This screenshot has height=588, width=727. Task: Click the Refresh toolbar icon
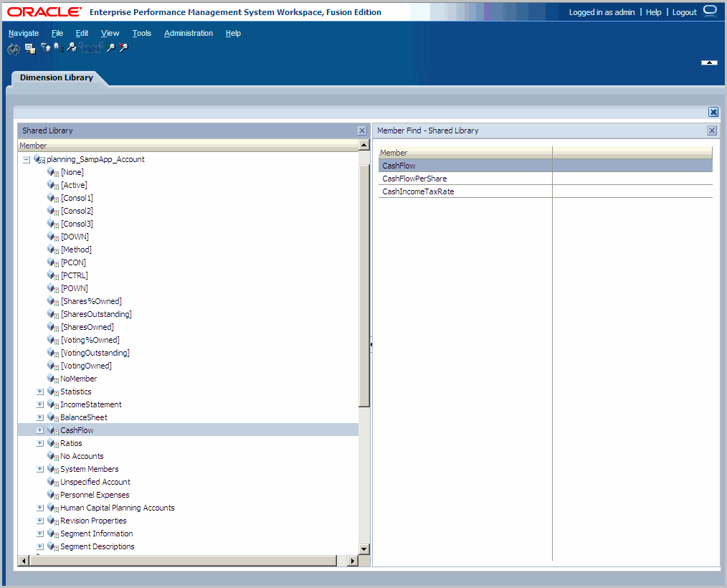[x=14, y=49]
